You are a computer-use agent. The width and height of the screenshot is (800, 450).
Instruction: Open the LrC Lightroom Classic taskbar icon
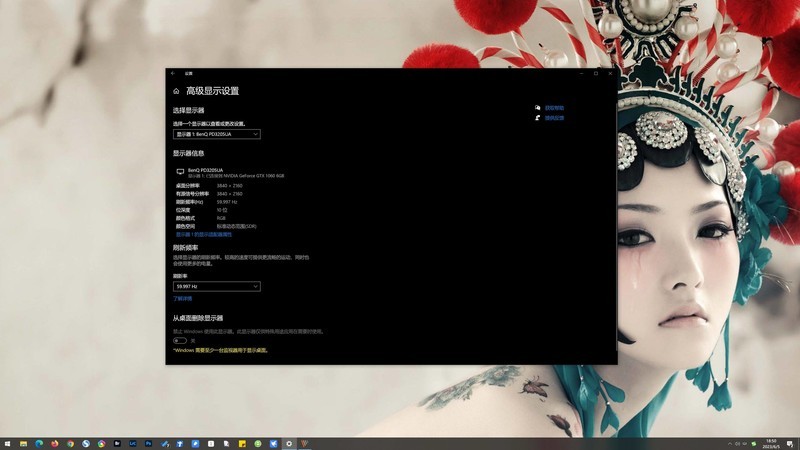pyautogui.click(x=133, y=443)
